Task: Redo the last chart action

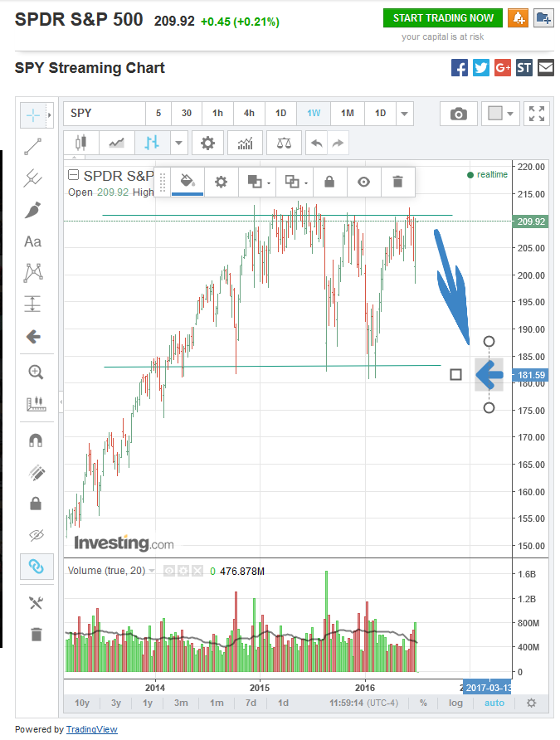Action: pyautogui.click(x=338, y=143)
